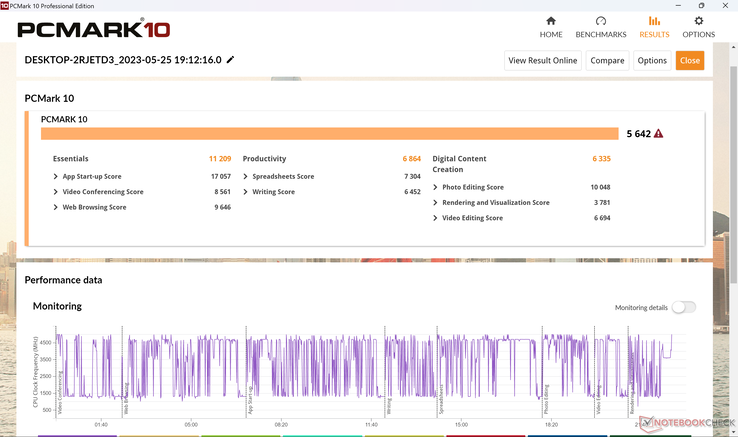The image size is (738, 437).
Task: Expand the Video Conferencing Score row
Action: pos(56,192)
